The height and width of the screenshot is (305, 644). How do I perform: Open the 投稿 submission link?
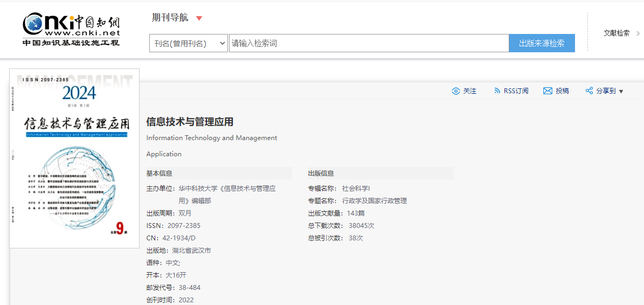coord(562,91)
